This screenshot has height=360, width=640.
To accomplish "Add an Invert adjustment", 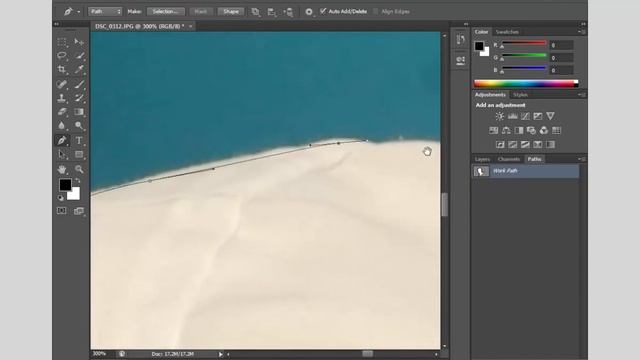I will pos(500,144).
